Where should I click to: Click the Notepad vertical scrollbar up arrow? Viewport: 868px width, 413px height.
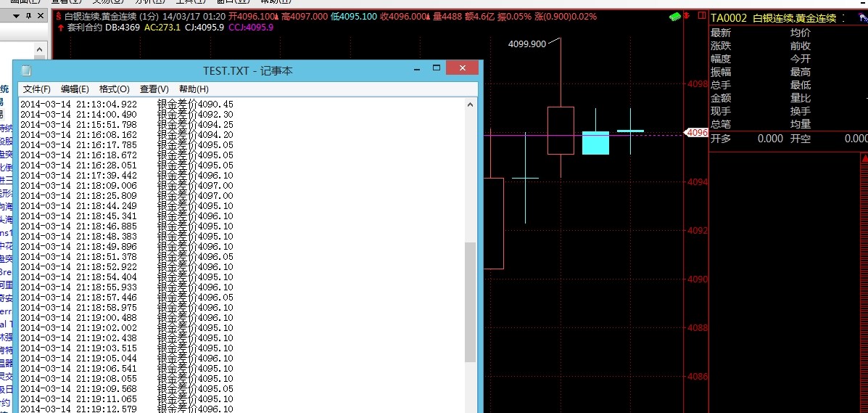pos(471,104)
